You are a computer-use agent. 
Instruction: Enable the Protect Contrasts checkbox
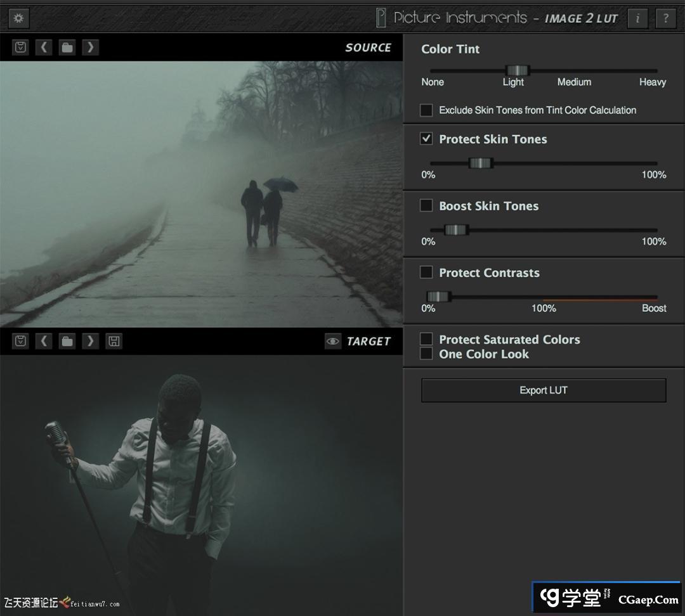427,273
